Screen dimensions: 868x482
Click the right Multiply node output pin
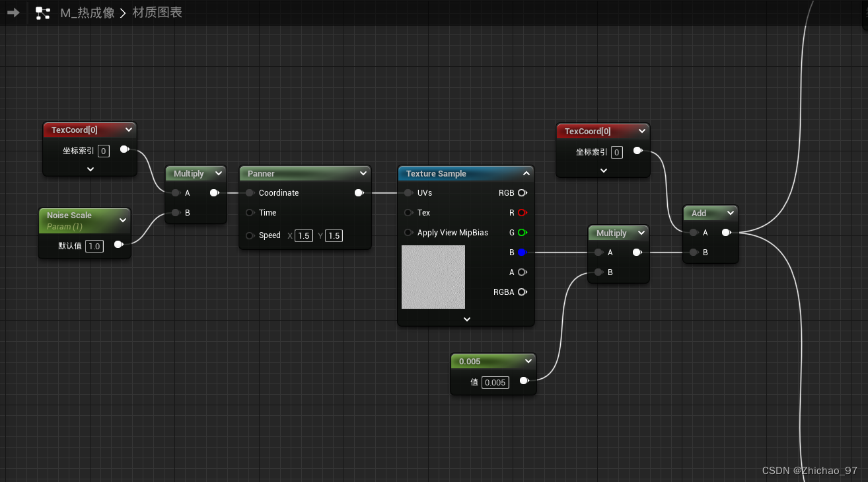click(637, 253)
